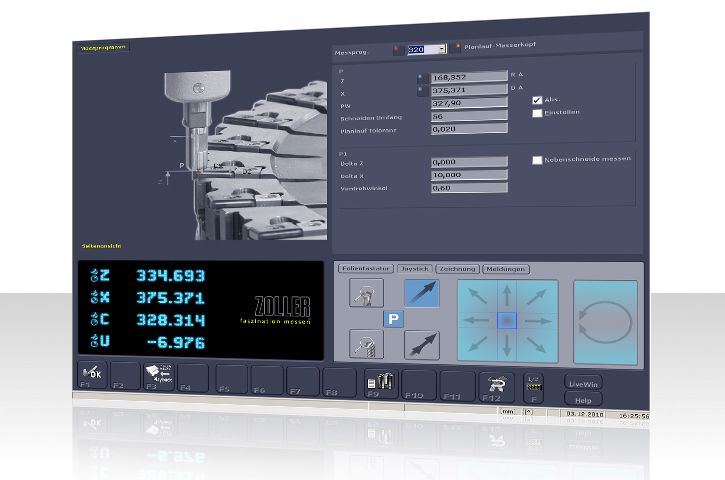The width and height of the screenshot is (725, 480).
Task: Click the yellow Seitenansicht label
Action: coord(101,246)
